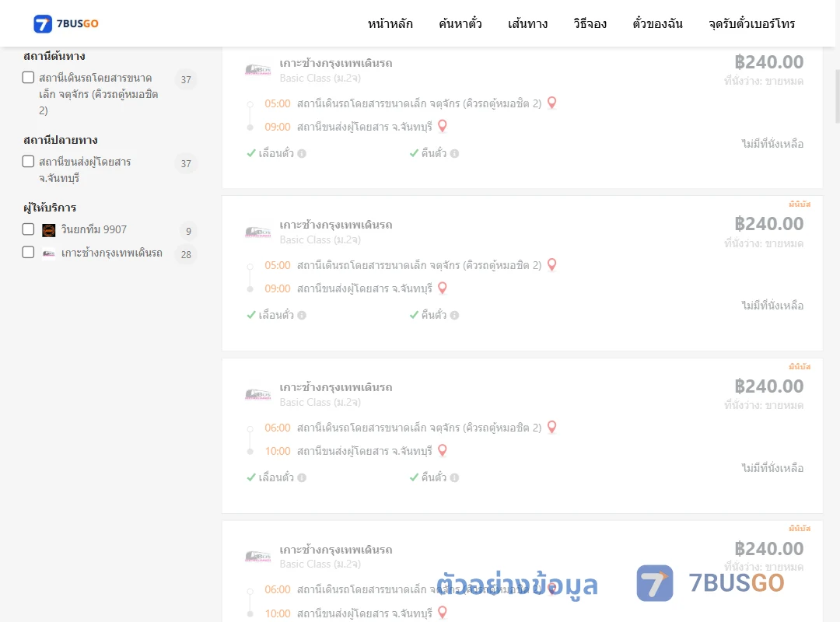Open the เส้นทาง menu item

coord(527,23)
